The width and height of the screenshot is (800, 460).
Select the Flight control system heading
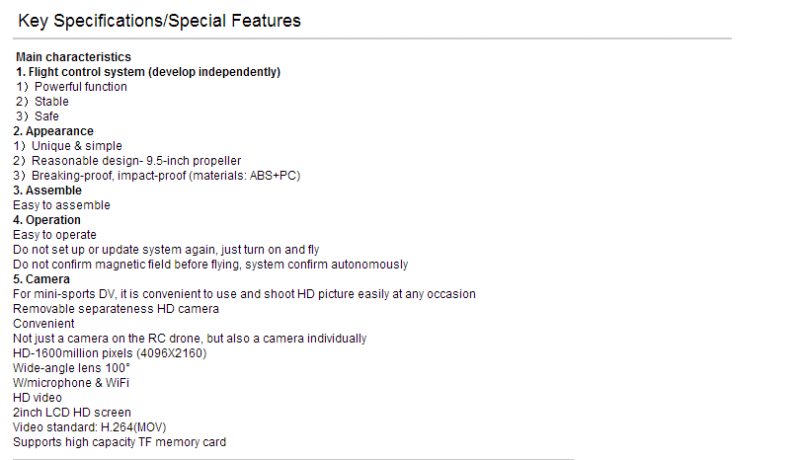148,72
